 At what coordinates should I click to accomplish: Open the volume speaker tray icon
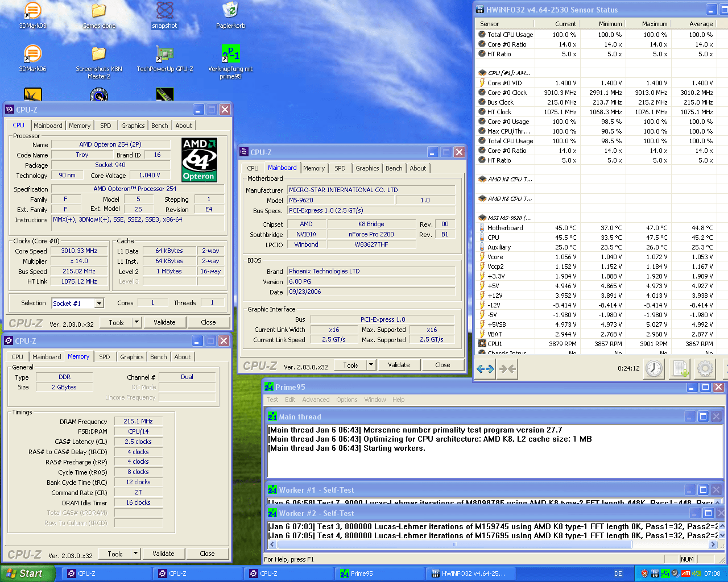675,573
